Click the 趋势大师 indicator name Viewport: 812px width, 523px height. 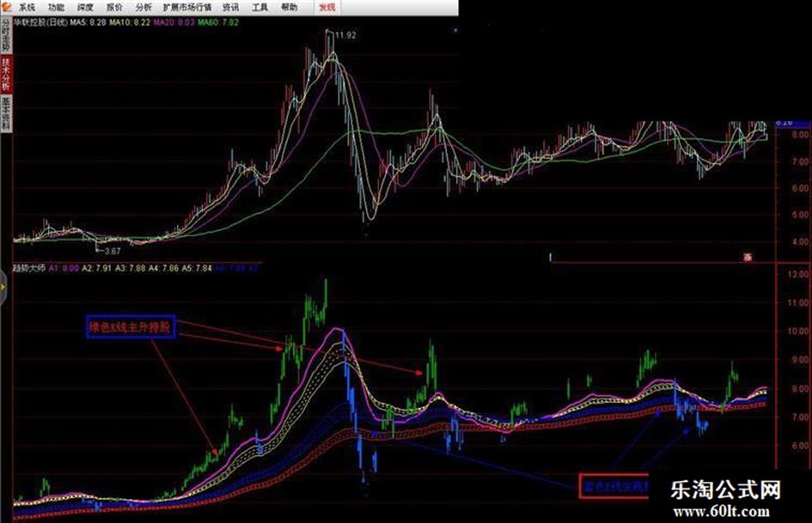[29, 268]
